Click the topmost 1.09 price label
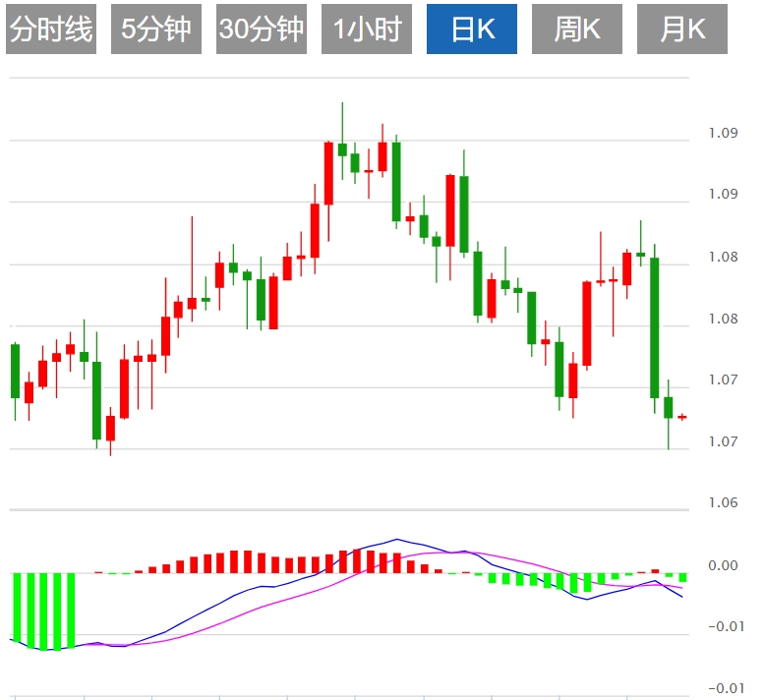765x700 pixels. point(723,133)
